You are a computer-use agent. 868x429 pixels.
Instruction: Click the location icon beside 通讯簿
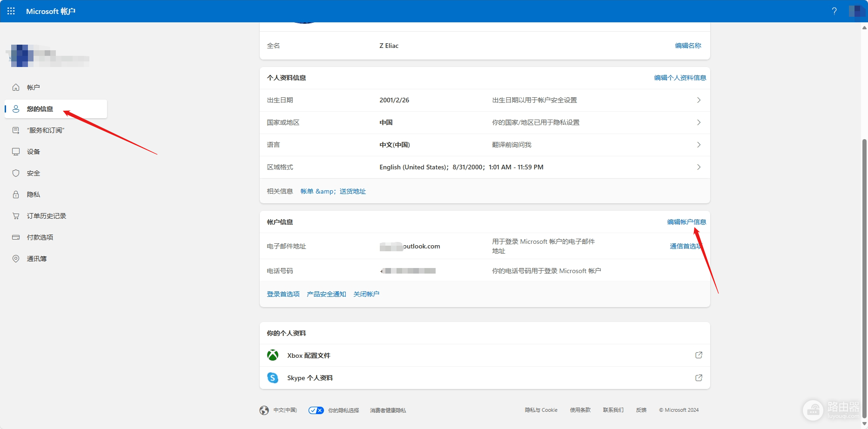click(x=16, y=259)
